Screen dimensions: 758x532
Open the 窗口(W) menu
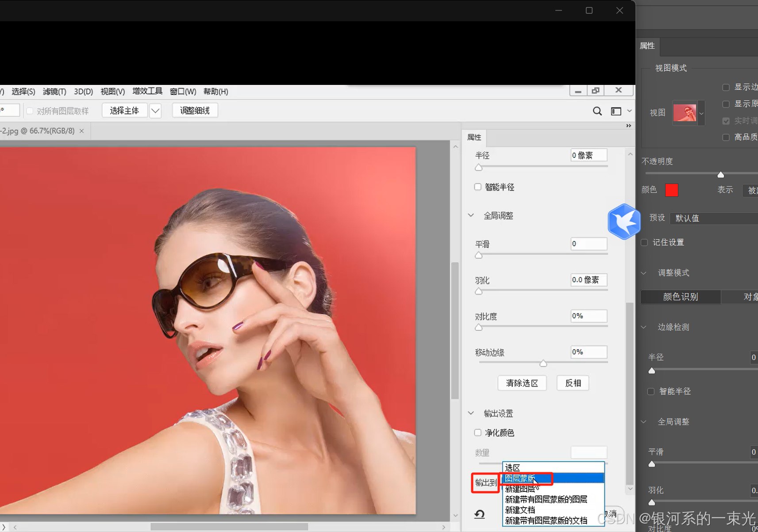tap(183, 92)
